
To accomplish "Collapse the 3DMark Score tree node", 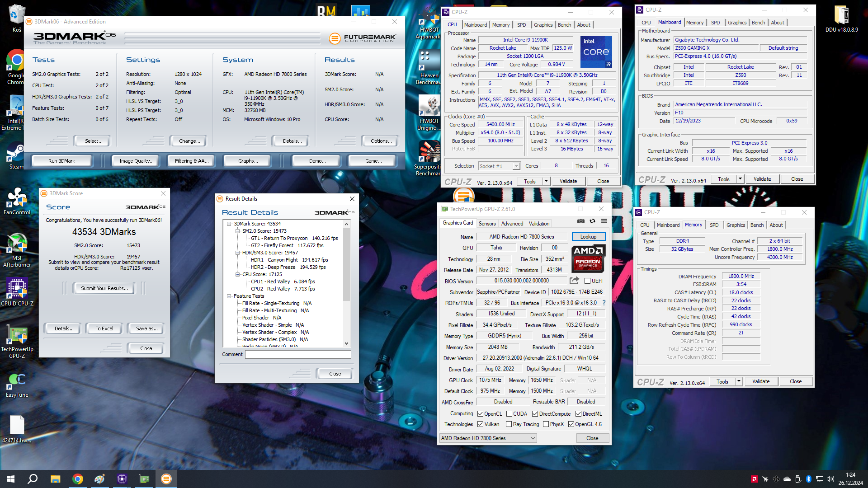I will point(229,224).
